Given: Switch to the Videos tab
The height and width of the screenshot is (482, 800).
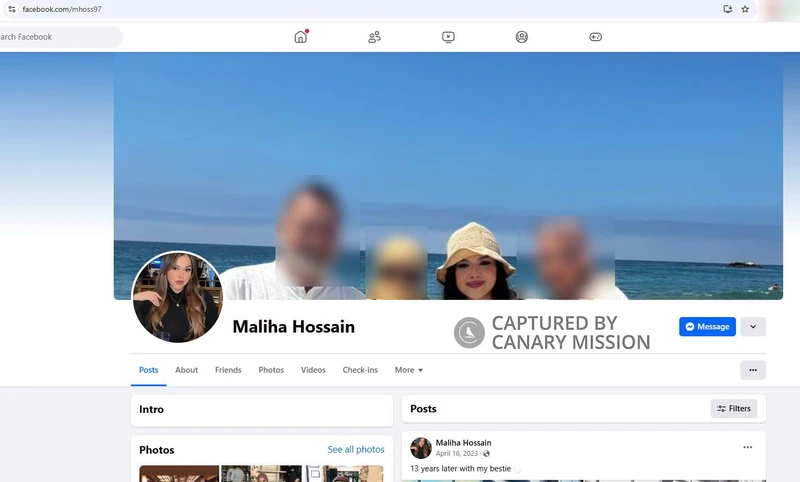Looking at the screenshot, I should click(313, 370).
